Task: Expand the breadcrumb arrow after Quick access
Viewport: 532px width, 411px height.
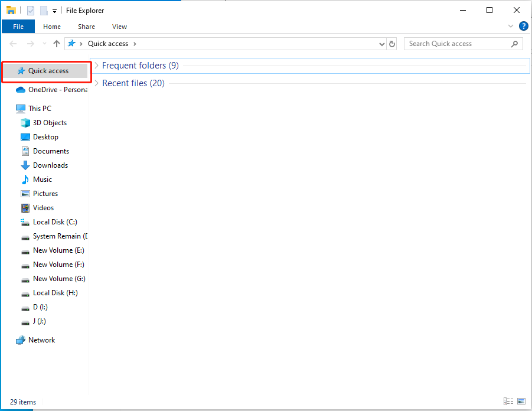Action: tap(135, 44)
